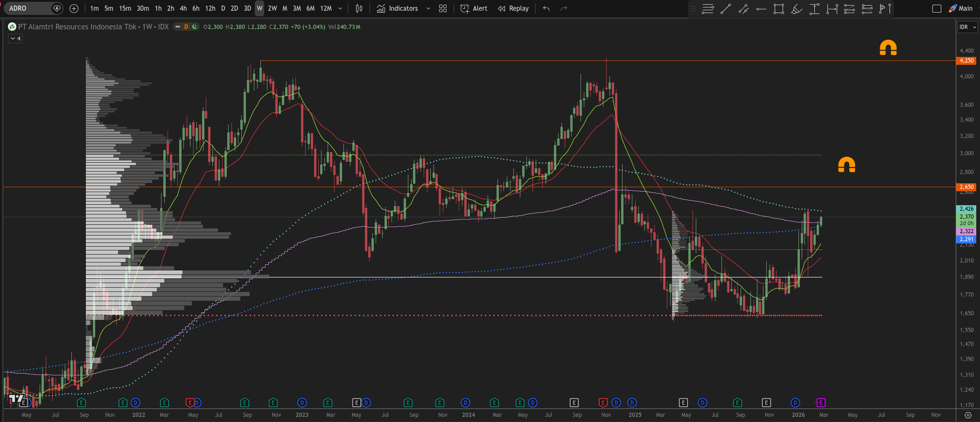Open chart settings gear at the bottom right
The image size is (980, 422).
[x=968, y=415]
